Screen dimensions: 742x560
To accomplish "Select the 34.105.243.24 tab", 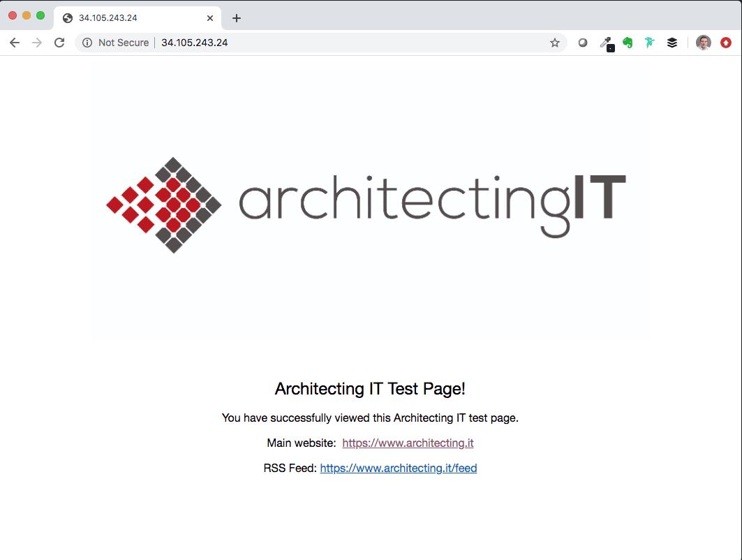I will pyautogui.click(x=138, y=18).
